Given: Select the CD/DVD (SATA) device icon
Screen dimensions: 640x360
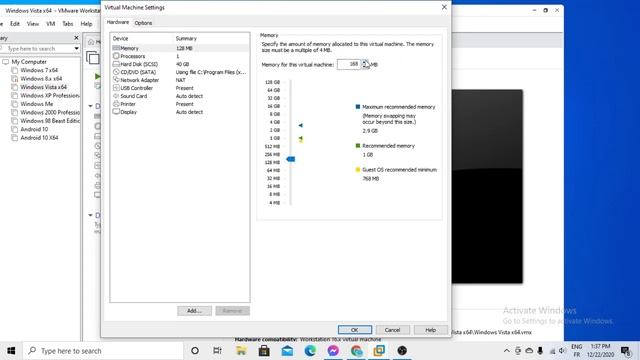Looking at the screenshot, I should click(x=116, y=72).
